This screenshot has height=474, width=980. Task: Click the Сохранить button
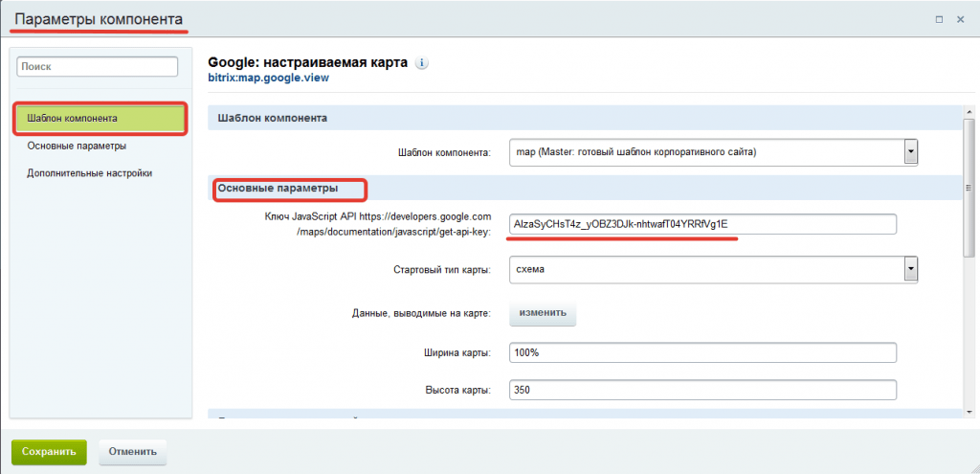(49, 451)
